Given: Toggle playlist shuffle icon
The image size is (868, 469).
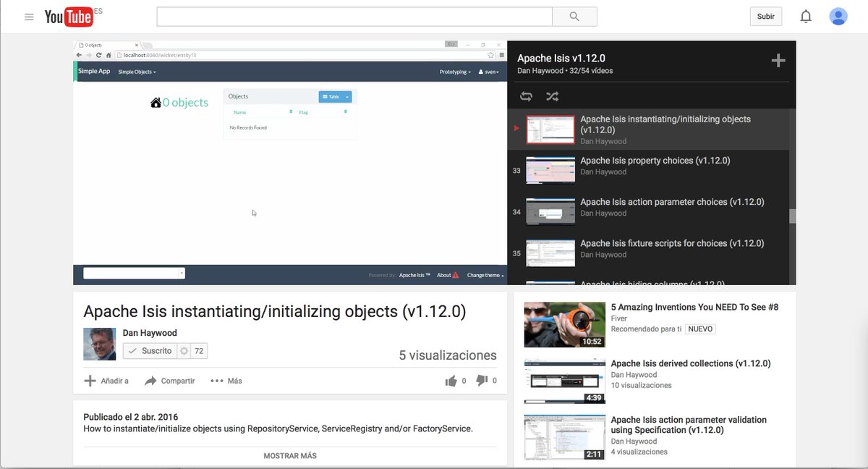Looking at the screenshot, I should [x=552, y=96].
